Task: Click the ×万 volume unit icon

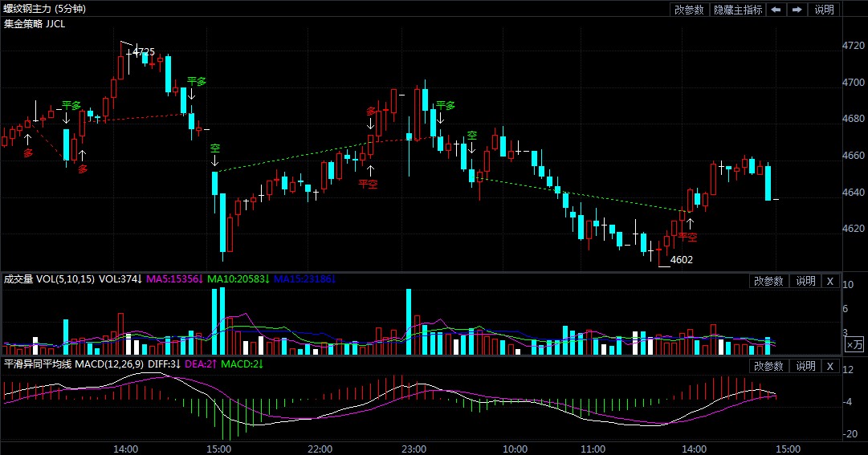Action: (854, 344)
